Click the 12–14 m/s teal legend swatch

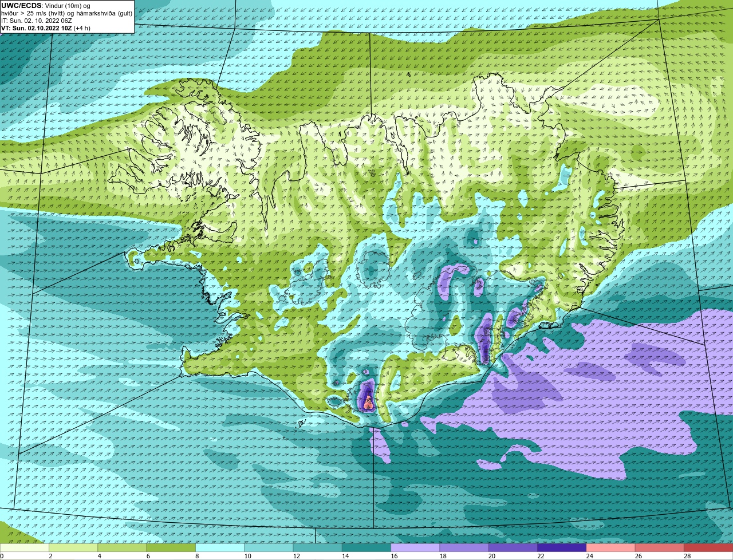point(317,547)
